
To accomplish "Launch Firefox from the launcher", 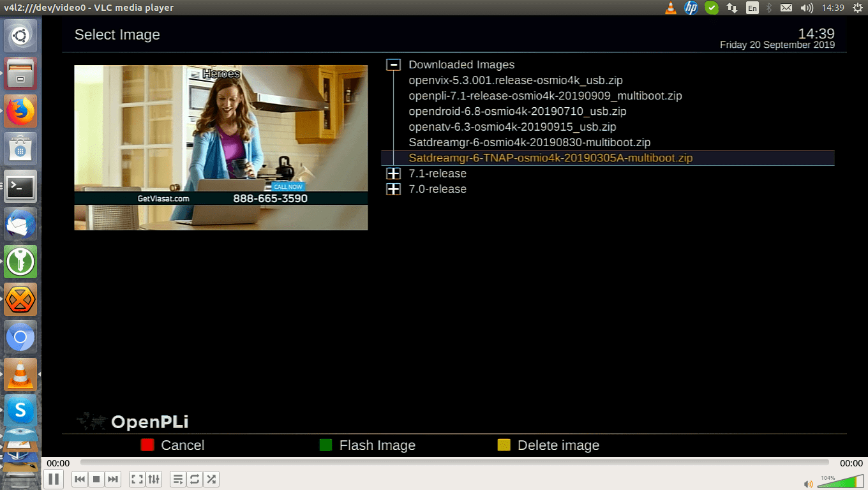I will pos(20,111).
